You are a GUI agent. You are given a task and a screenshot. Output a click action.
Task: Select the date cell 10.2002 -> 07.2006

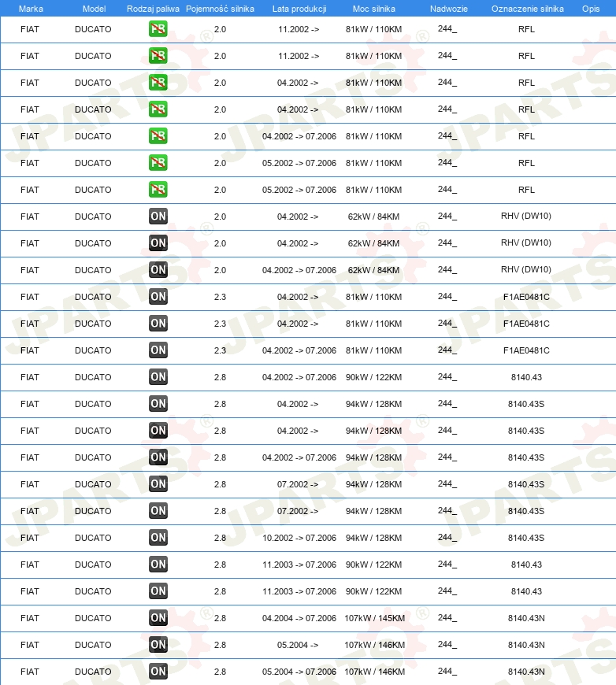(x=299, y=538)
